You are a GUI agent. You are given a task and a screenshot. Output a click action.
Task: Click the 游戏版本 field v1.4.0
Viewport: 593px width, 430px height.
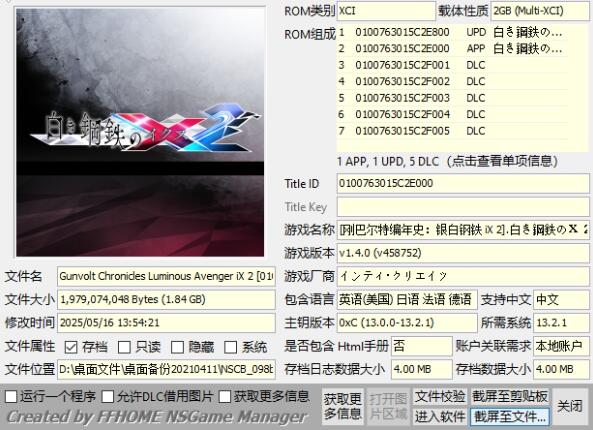[x=463, y=253]
